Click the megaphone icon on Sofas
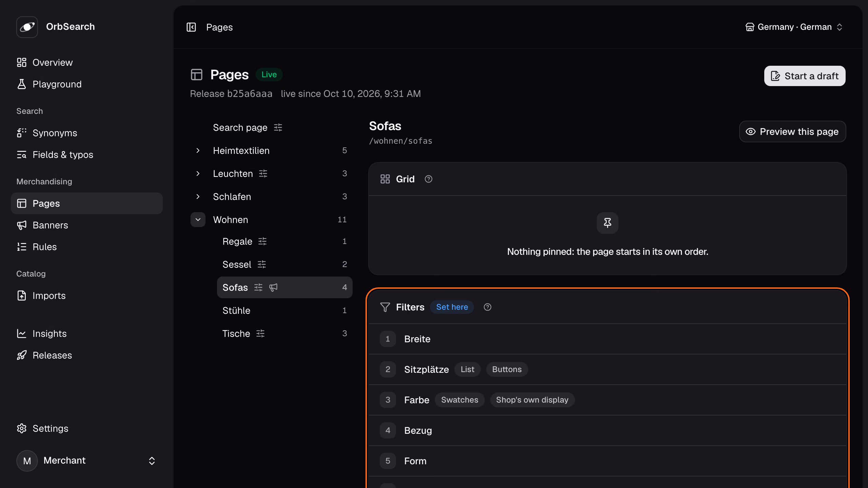868x488 pixels. pyautogui.click(x=273, y=287)
